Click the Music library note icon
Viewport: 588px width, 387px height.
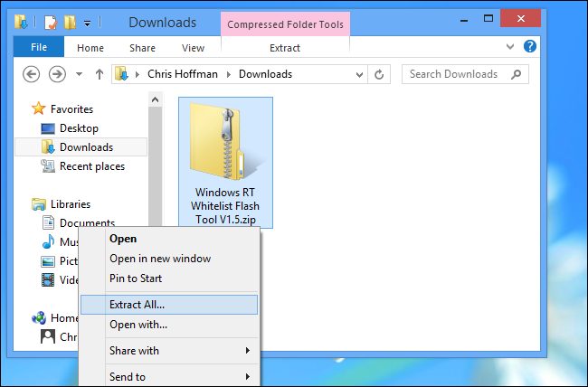[48, 241]
